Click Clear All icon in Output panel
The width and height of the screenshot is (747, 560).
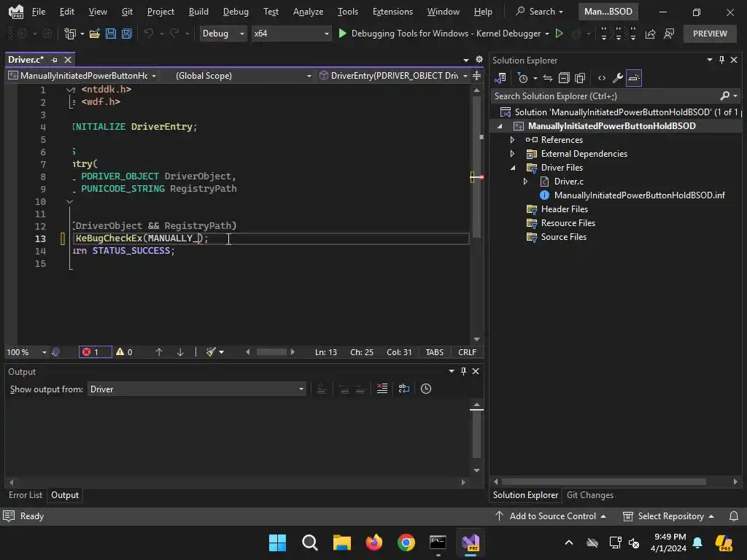point(382,389)
